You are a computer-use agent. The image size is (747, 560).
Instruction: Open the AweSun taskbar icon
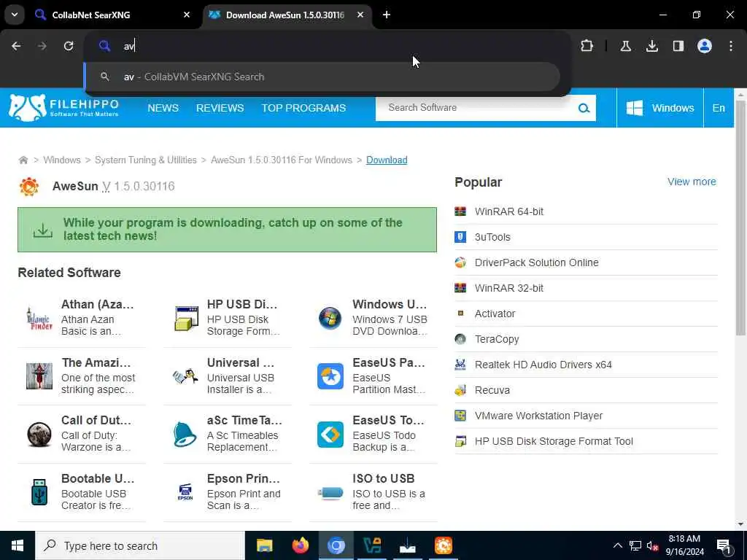click(443, 545)
